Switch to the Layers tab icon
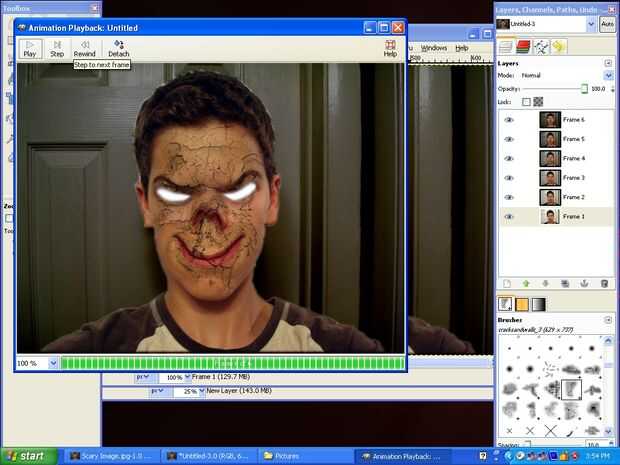The height and width of the screenshot is (465, 620). tap(506, 47)
